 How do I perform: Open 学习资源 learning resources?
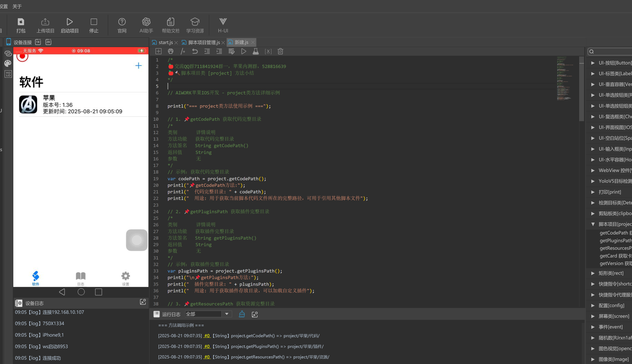click(195, 25)
